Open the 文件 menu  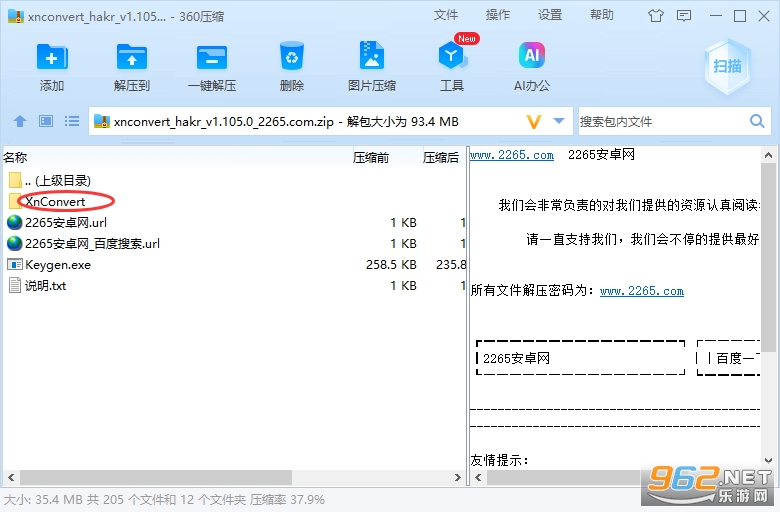(446, 15)
